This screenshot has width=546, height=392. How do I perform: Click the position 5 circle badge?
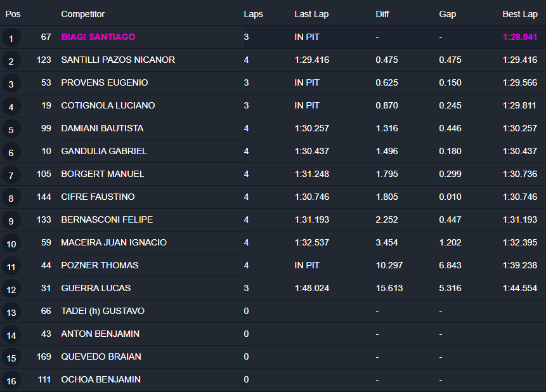11,129
